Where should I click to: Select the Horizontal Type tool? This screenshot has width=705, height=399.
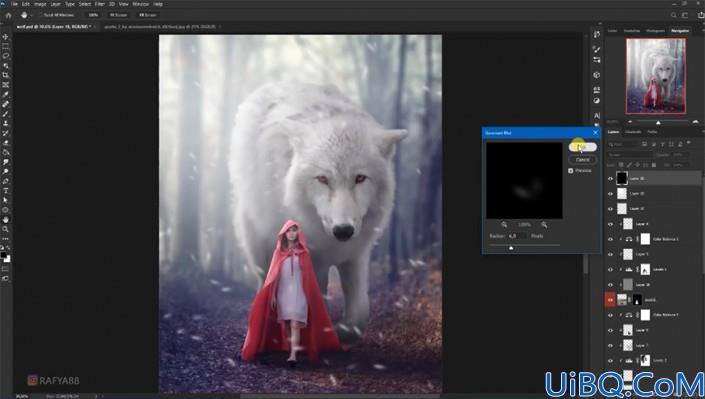5,191
